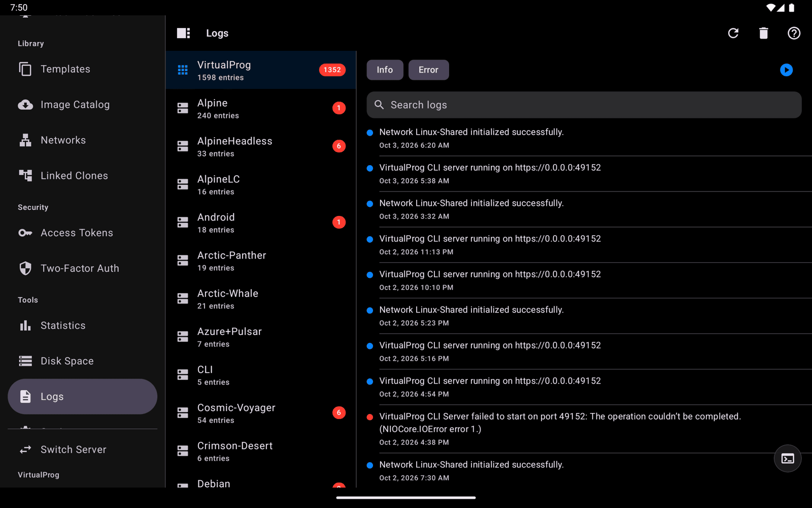Select the Alpine log source

point(261,108)
